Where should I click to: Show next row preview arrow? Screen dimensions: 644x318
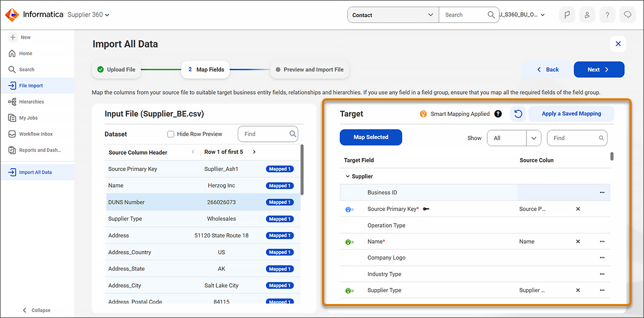point(254,152)
